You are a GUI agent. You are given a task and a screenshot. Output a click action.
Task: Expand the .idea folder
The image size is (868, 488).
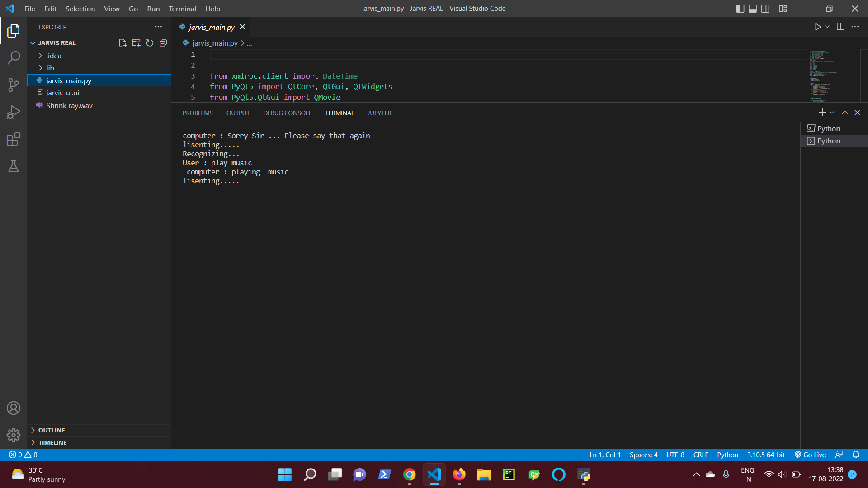pyautogui.click(x=99, y=56)
